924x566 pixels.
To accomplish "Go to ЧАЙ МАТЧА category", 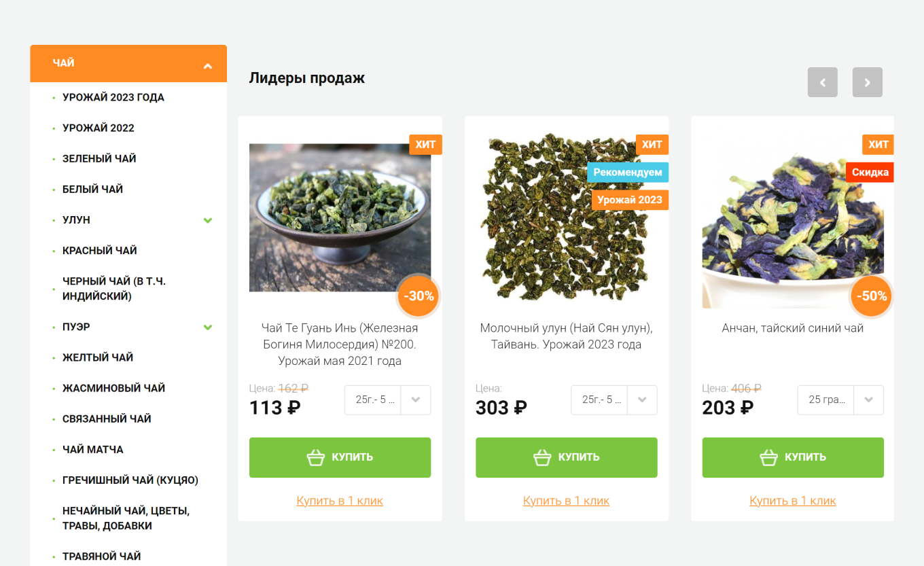I will pyautogui.click(x=93, y=449).
